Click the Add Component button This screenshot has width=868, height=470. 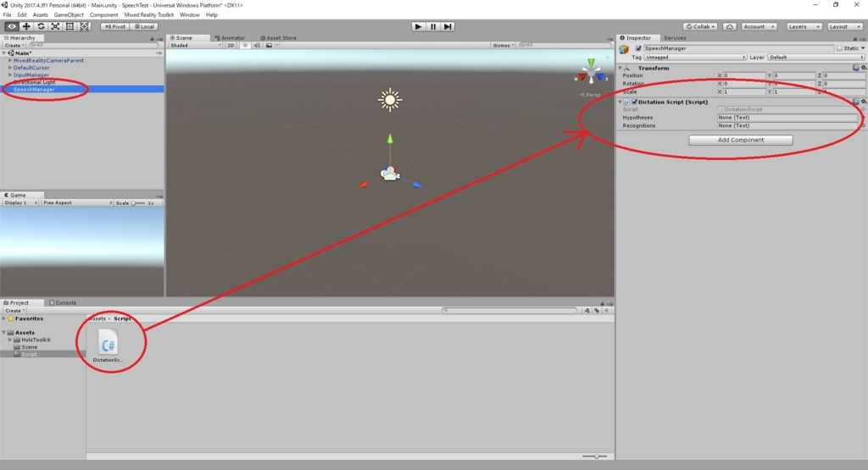tap(741, 140)
